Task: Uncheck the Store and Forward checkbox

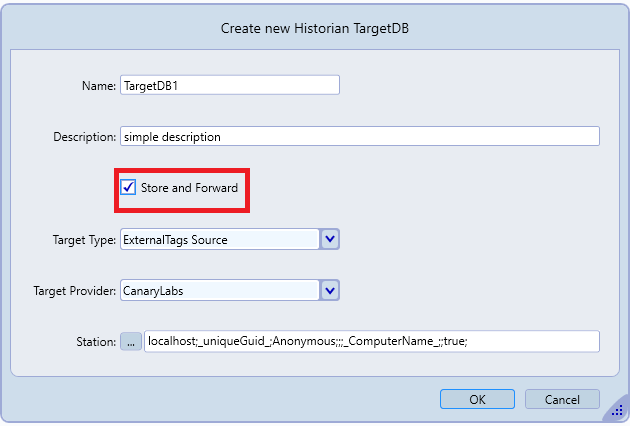Action: point(129,188)
